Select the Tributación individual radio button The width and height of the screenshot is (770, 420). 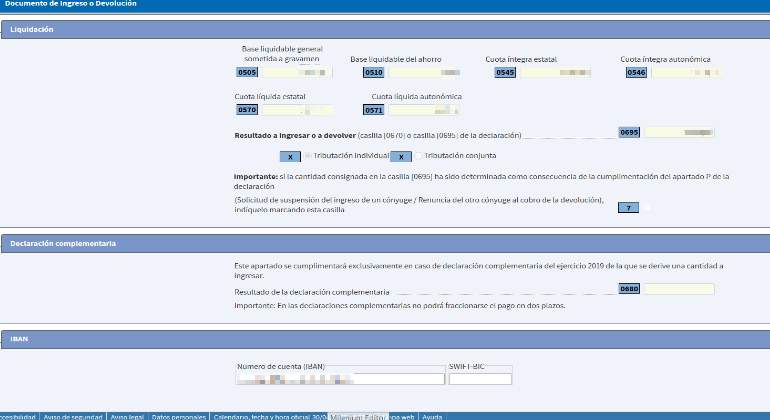(307, 156)
